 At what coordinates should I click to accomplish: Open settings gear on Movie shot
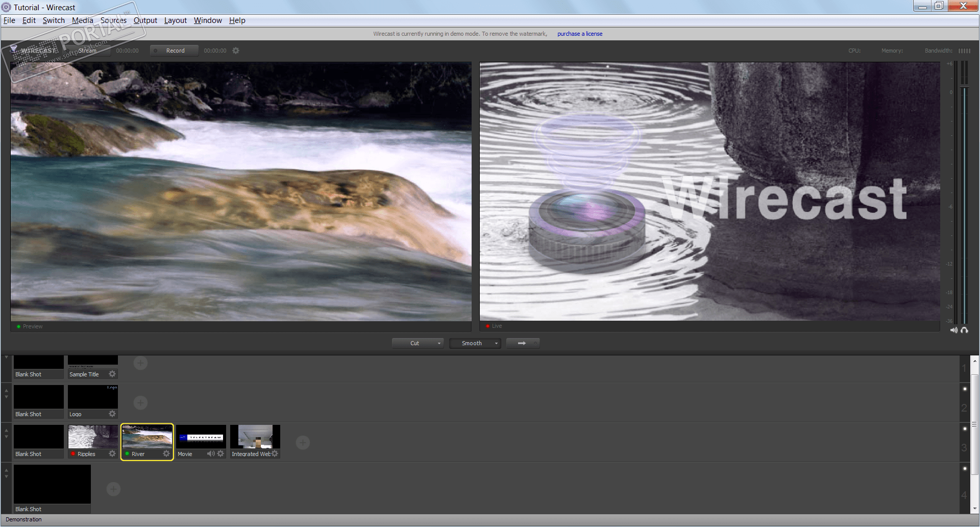(220, 453)
